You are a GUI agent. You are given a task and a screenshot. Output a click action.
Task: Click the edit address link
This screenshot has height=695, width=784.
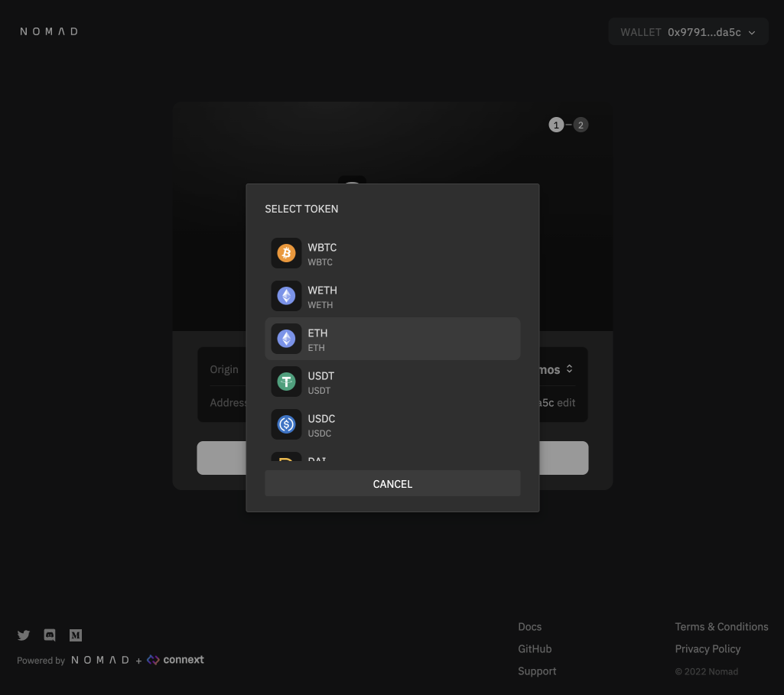(566, 403)
